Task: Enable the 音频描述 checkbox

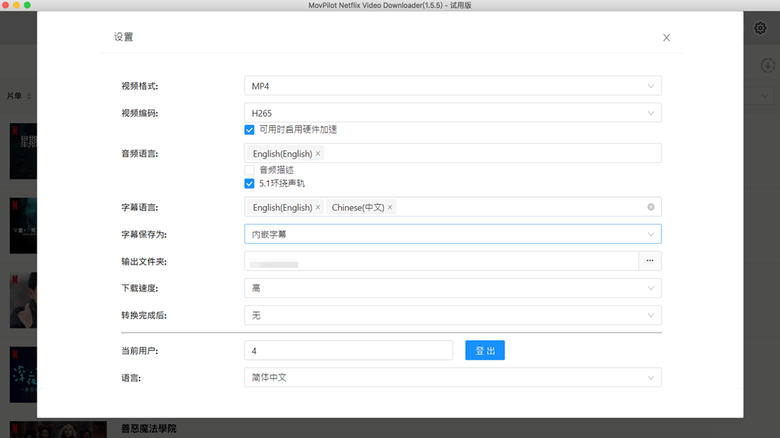Action: (x=249, y=170)
